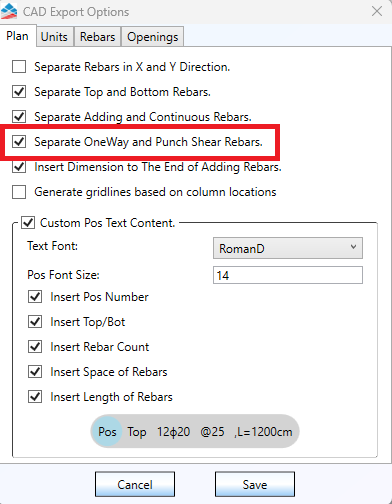Uncheck Insert Pos Number
This screenshot has height=504, width=392.
[x=35, y=297]
